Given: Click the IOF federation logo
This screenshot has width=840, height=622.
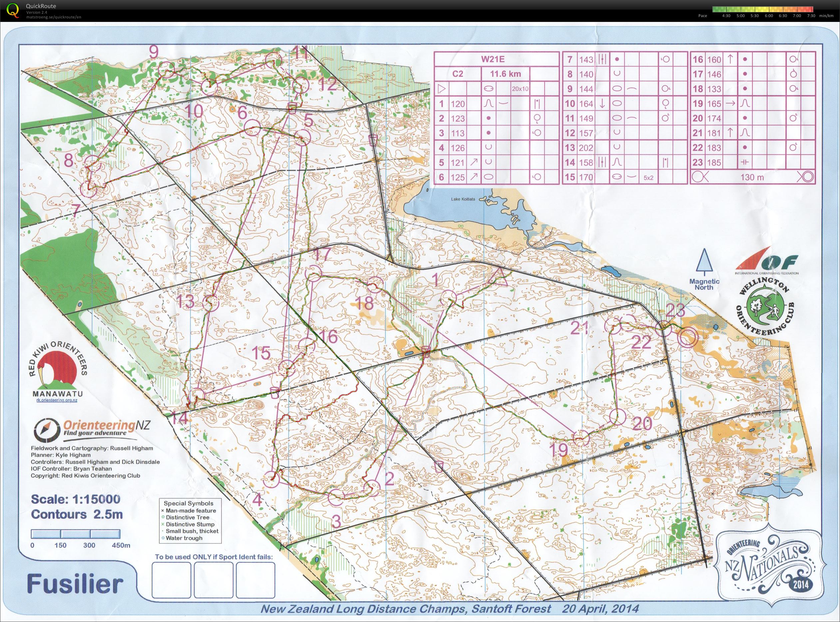Looking at the screenshot, I should 768,261.
